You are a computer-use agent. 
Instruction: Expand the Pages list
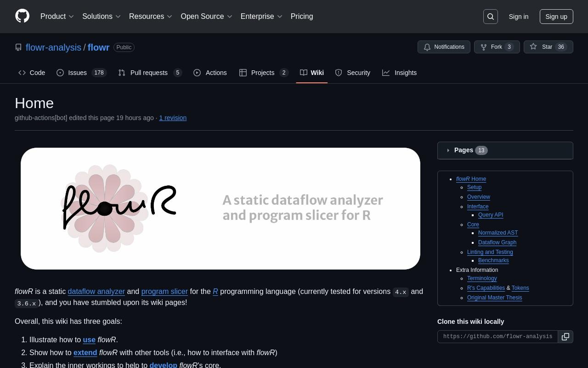[505, 150]
